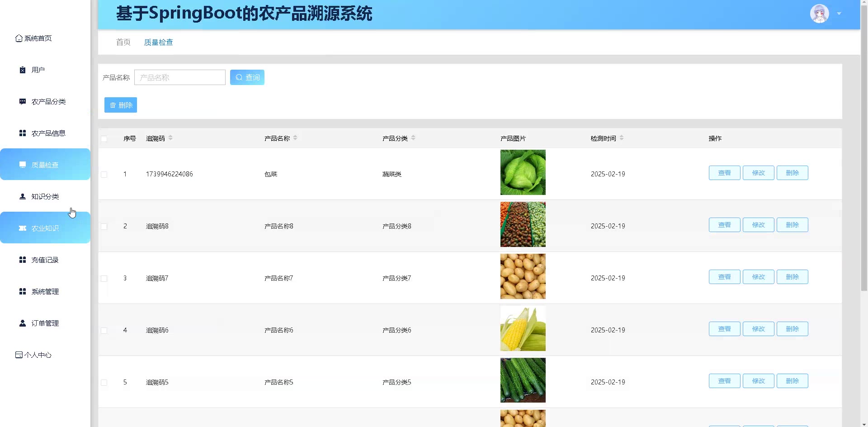
Task: Select 农业知识 in the sidebar
Action: 45,228
